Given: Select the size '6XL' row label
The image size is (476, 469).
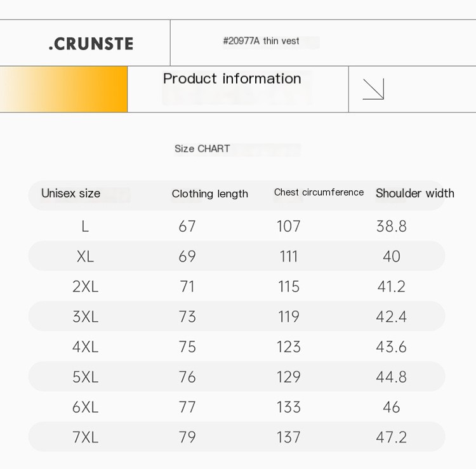Looking at the screenshot, I should click(x=85, y=407).
